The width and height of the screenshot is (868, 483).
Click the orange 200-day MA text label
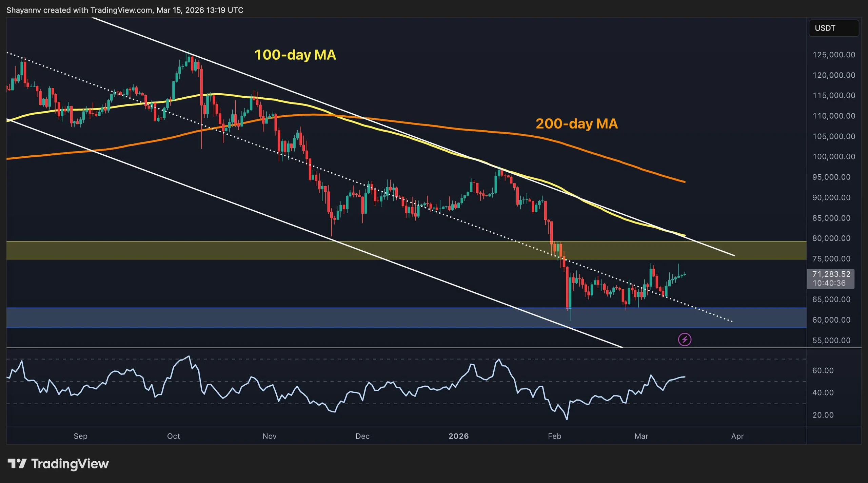(576, 124)
